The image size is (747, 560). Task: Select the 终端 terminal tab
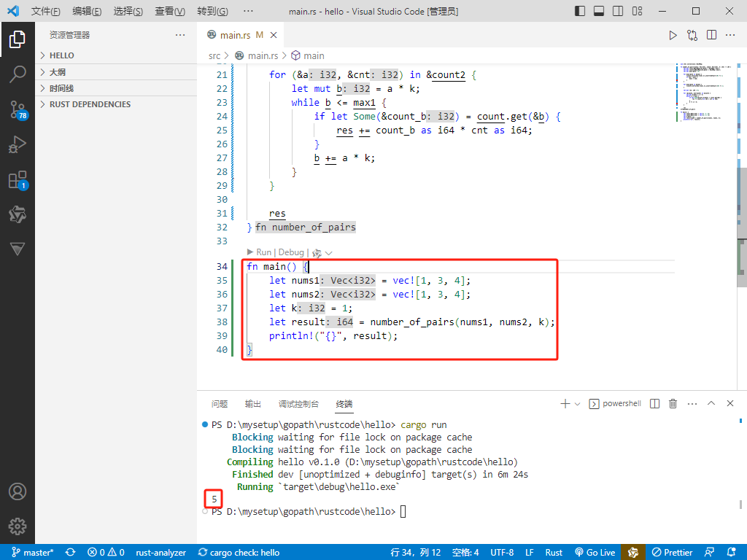pos(344,404)
